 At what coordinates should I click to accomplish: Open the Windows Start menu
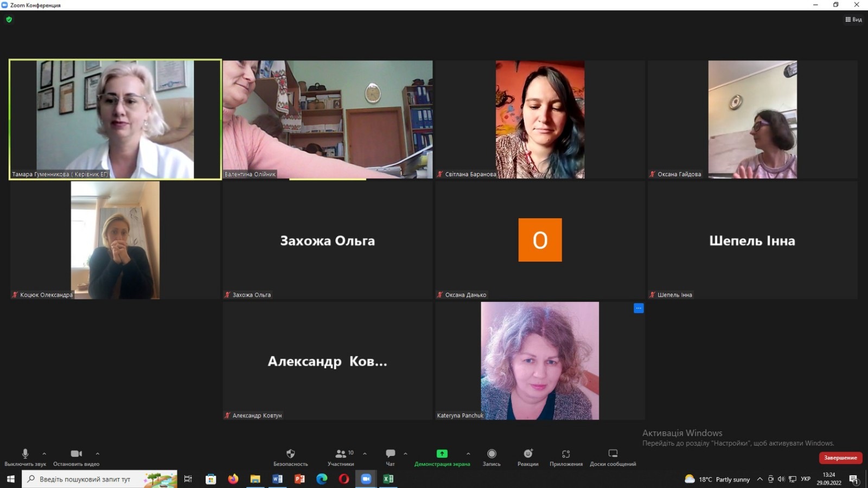[10, 479]
